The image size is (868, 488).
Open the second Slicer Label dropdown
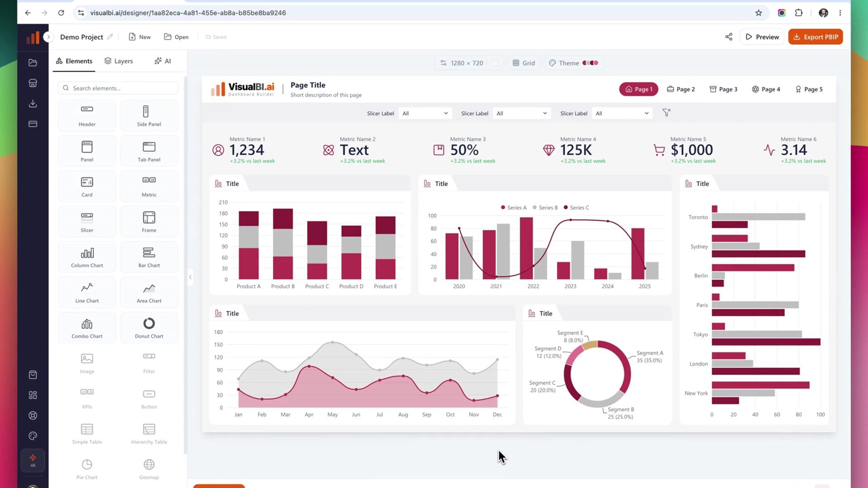(x=522, y=113)
